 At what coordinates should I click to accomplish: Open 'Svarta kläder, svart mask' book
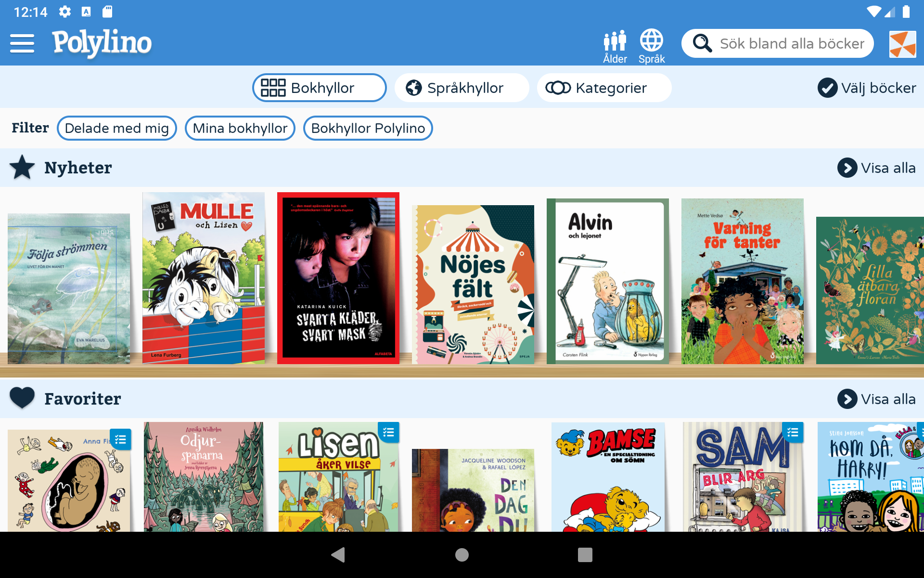pyautogui.click(x=338, y=278)
